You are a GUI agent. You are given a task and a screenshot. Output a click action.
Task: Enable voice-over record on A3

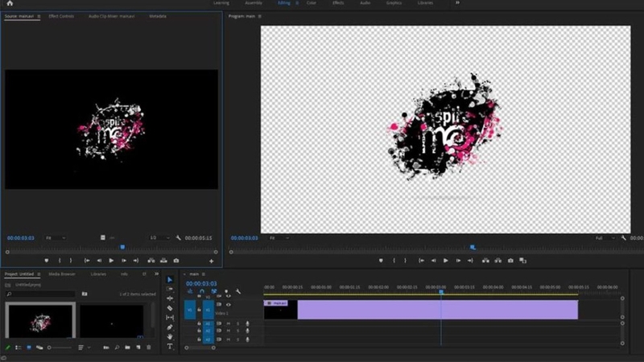[247, 339]
